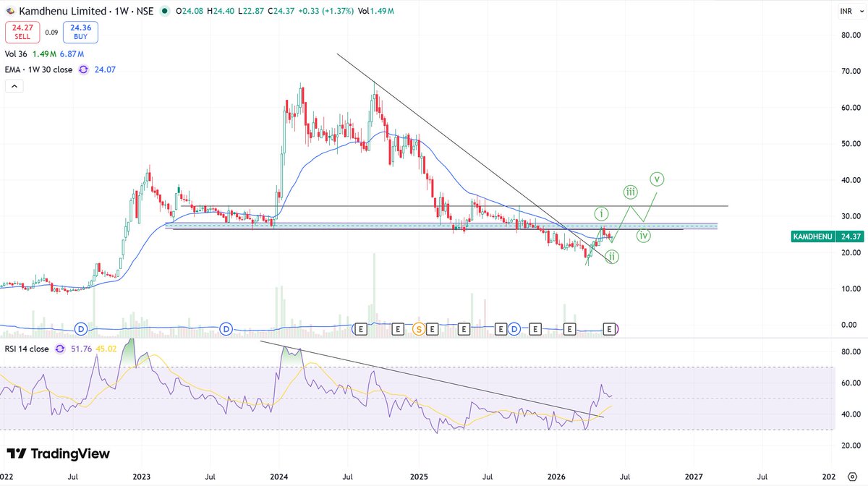Click the earliest earnings E marker
The width and height of the screenshot is (868, 486).
click(x=360, y=329)
